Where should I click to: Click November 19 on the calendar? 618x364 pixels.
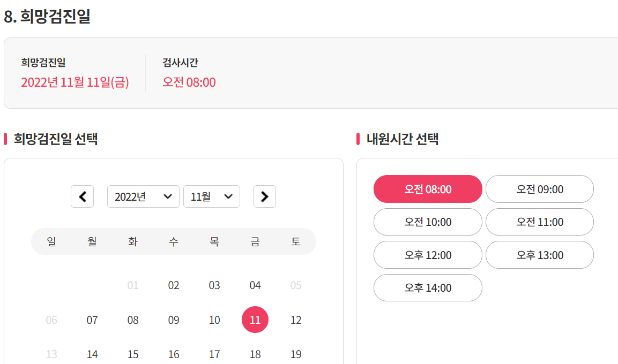click(x=296, y=354)
